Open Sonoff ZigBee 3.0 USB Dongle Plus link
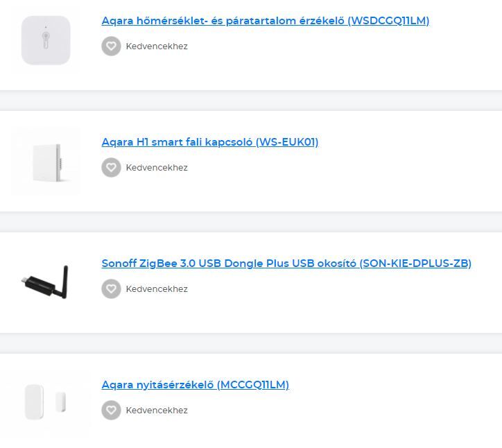Screen dimensions: 502x448 [286, 264]
